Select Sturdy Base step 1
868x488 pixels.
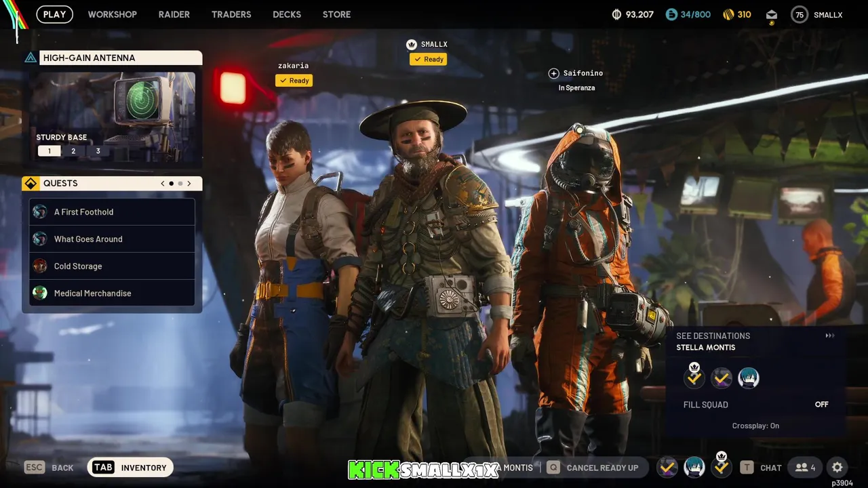click(49, 151)
